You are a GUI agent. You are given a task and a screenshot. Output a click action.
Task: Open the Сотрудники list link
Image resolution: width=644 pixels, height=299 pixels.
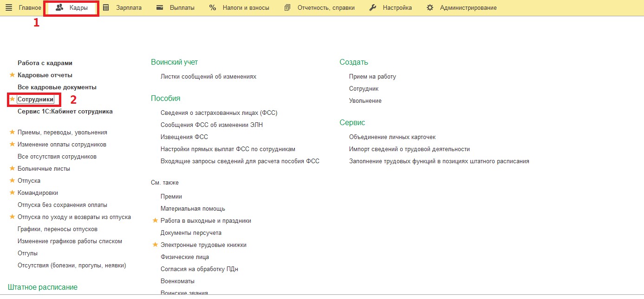(36, 99)
